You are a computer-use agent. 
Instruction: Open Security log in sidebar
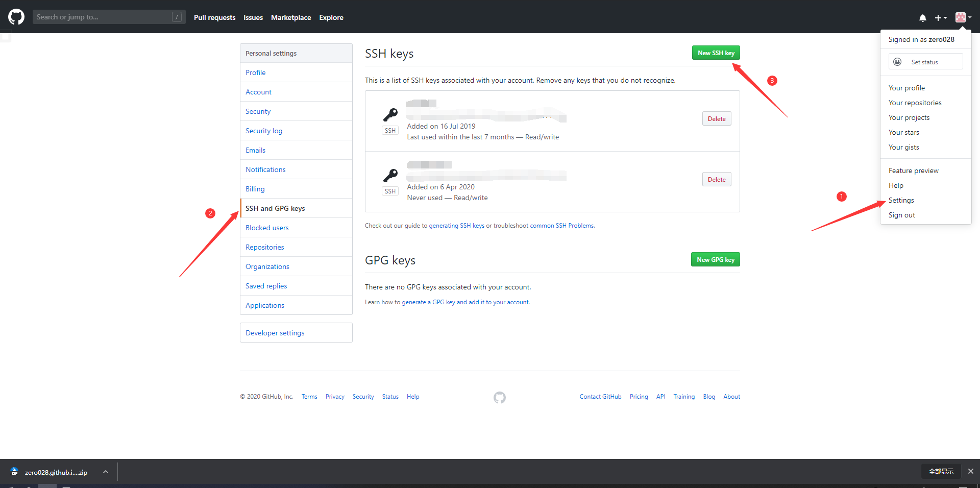296,131
